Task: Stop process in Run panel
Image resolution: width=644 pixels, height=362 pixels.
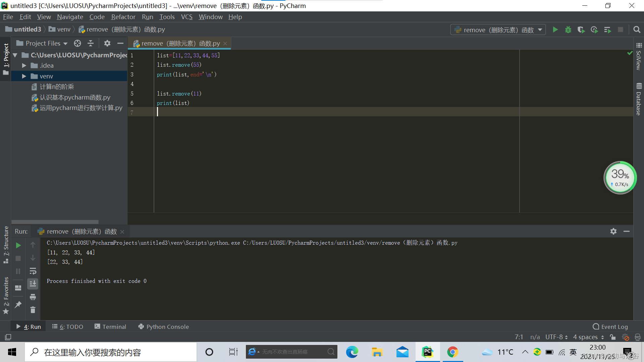Action: tap(18, 258)
